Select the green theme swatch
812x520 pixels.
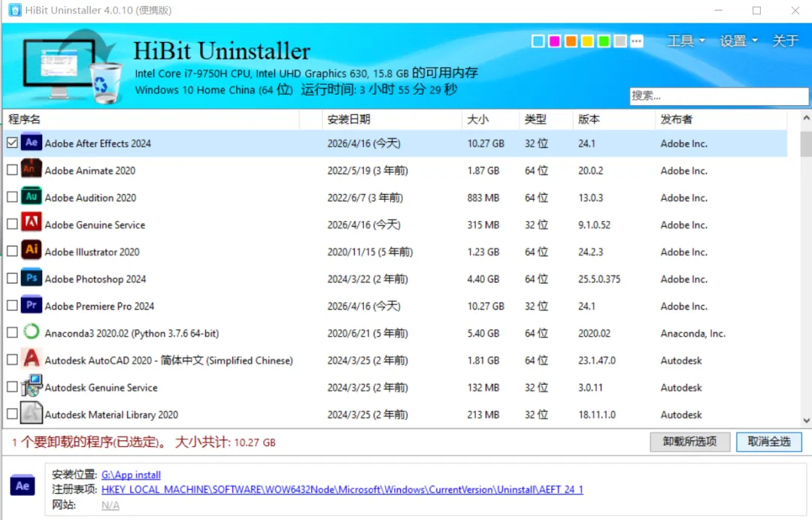[x=604, y=41]
